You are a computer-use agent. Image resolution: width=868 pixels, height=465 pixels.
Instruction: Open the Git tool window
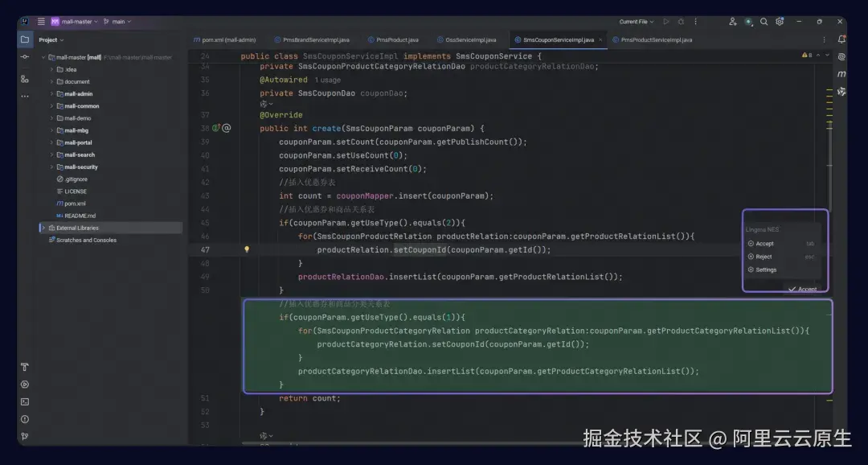[24, 437]
